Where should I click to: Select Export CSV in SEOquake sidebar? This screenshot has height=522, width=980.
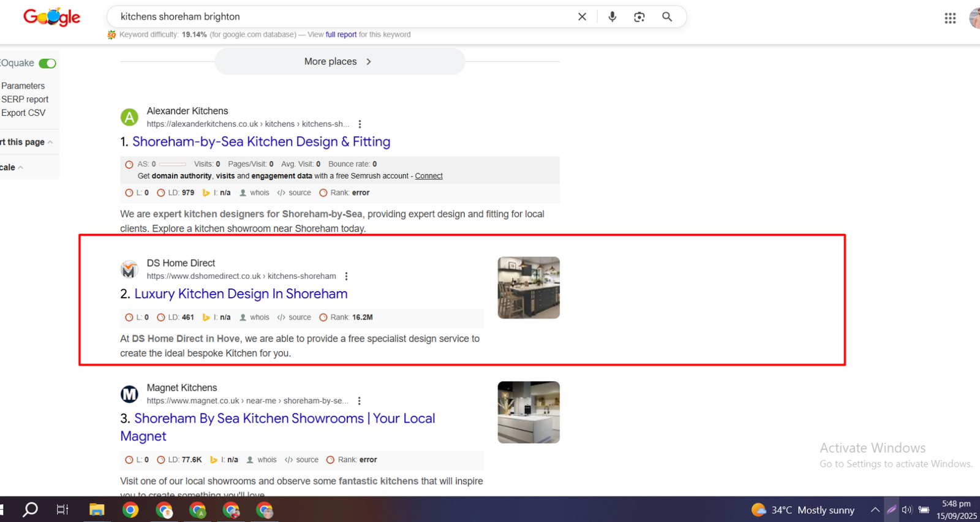coord(23,113)
